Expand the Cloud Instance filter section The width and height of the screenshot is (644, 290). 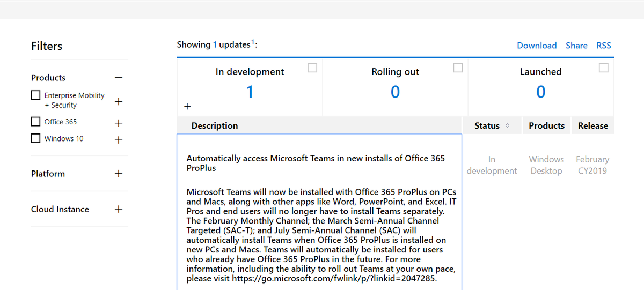point(119,209)
